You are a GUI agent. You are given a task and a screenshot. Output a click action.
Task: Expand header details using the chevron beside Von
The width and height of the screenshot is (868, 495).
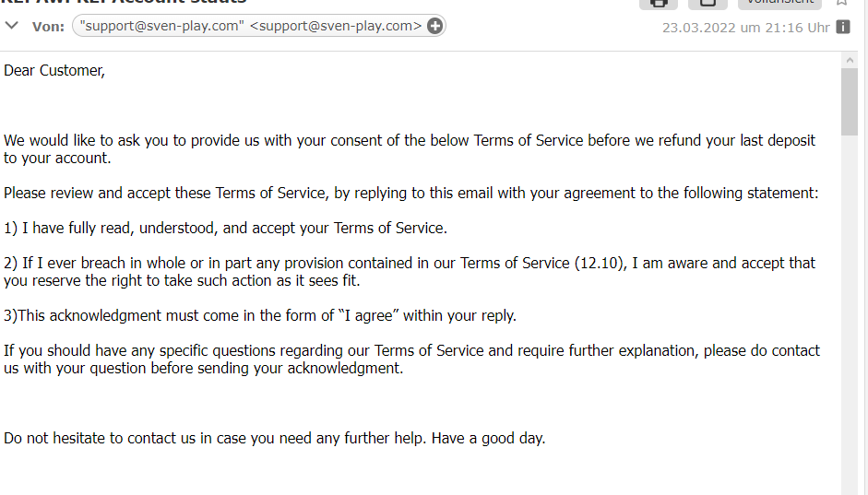pyautogui.click(x=12, y=26)
